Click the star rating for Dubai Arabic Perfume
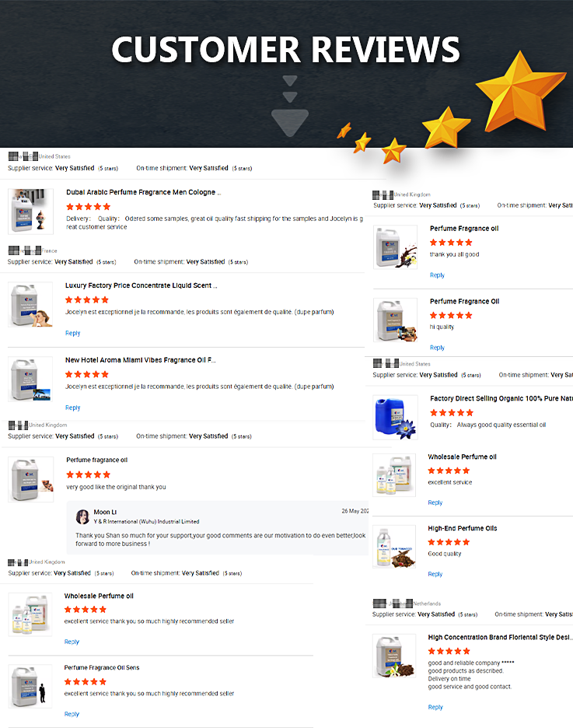The image size is (573, 728). [x=88, y=207]
